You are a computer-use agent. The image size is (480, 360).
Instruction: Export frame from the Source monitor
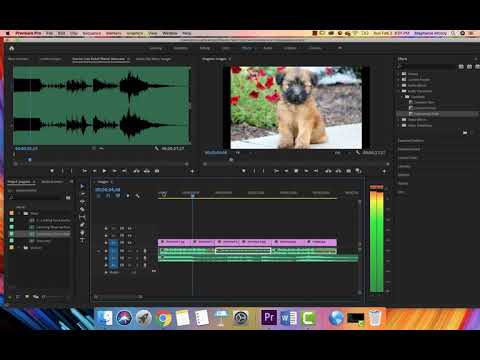click(157, 171)
